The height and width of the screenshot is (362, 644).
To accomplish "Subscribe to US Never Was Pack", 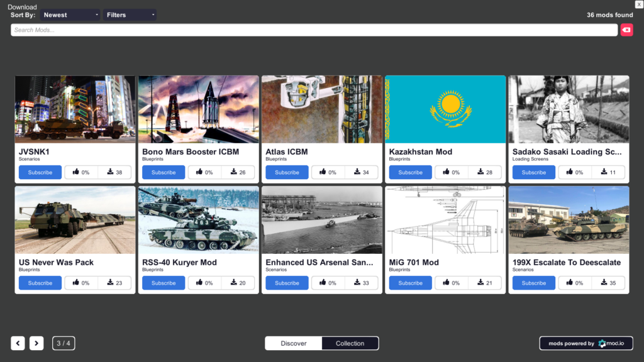I will (40, 283).
